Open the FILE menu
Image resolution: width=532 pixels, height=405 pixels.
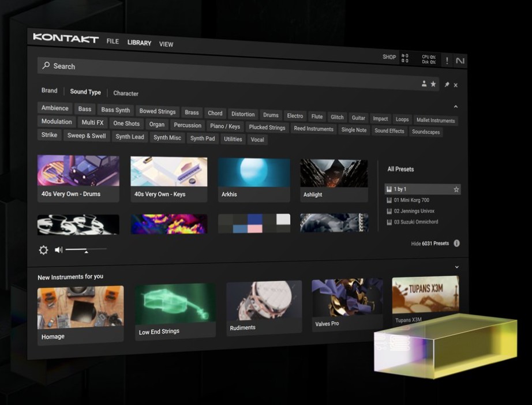coord(113,42)
